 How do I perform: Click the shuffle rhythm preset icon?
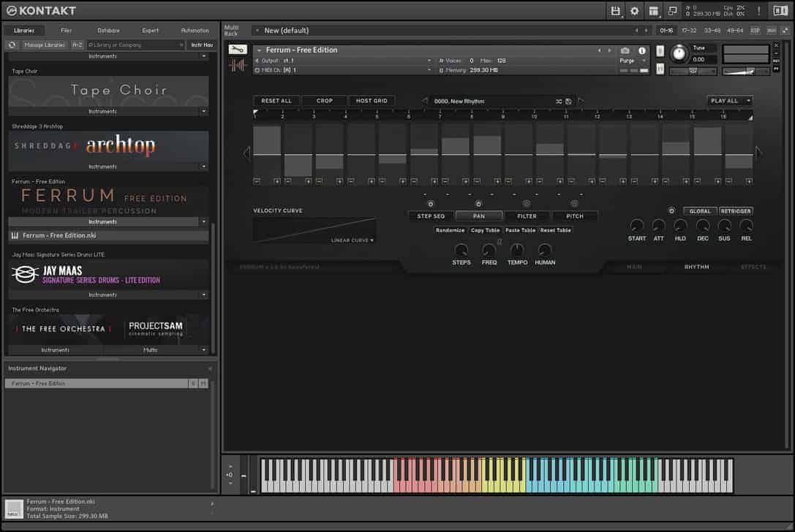pyautogui.click(x=559, y=101)
